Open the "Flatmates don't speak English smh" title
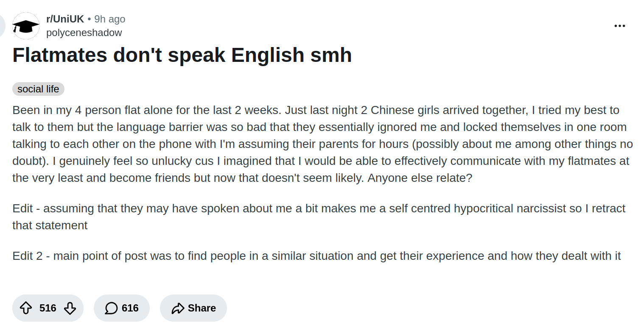This screenshot has width=644, height=331. pyautogui.click(x=182, y=55)
